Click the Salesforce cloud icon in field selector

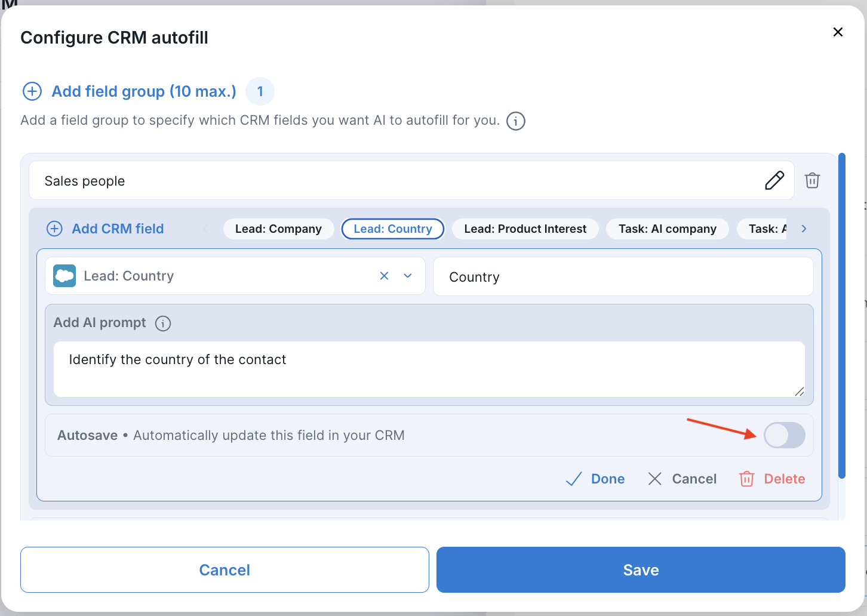coord(64,276)
